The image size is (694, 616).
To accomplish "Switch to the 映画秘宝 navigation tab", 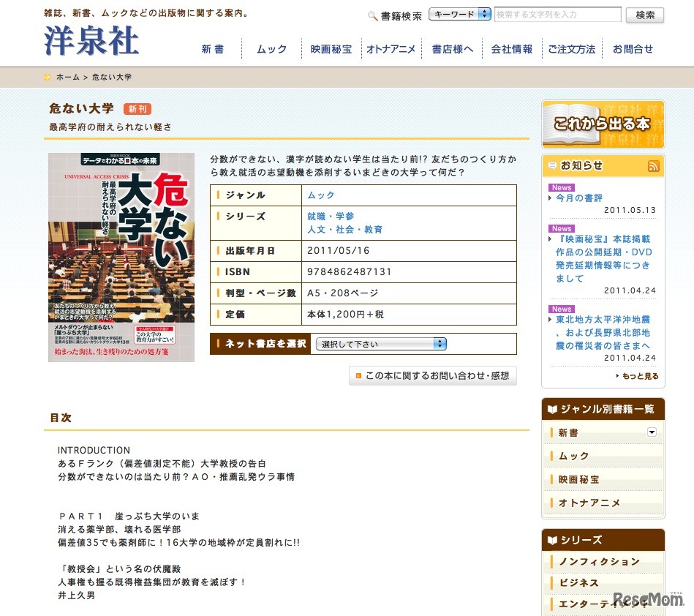I will (x=331, y=48).
